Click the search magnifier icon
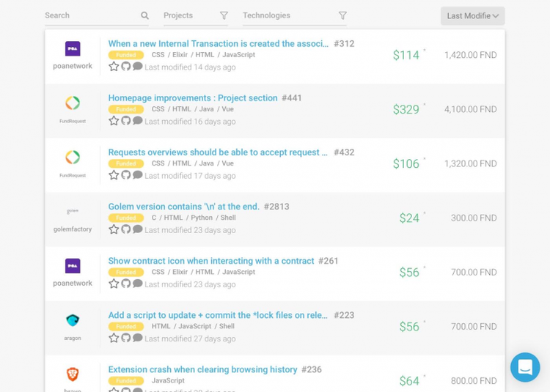 (144, 15)
